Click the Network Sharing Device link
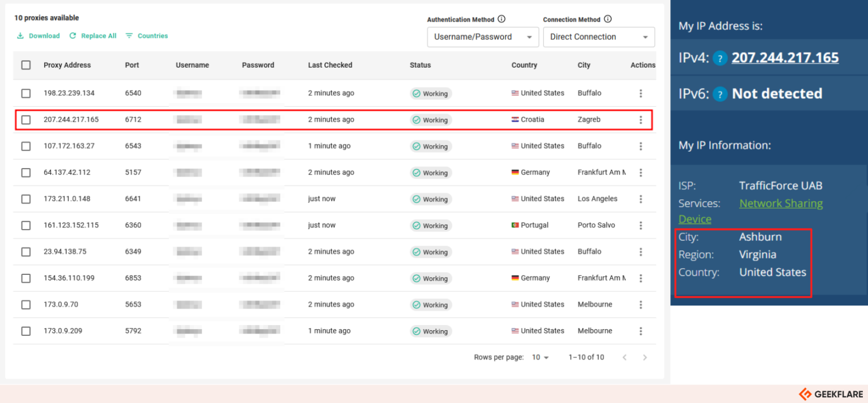The image size is (868, 403). pyautogui.click(x=780, y=203)
